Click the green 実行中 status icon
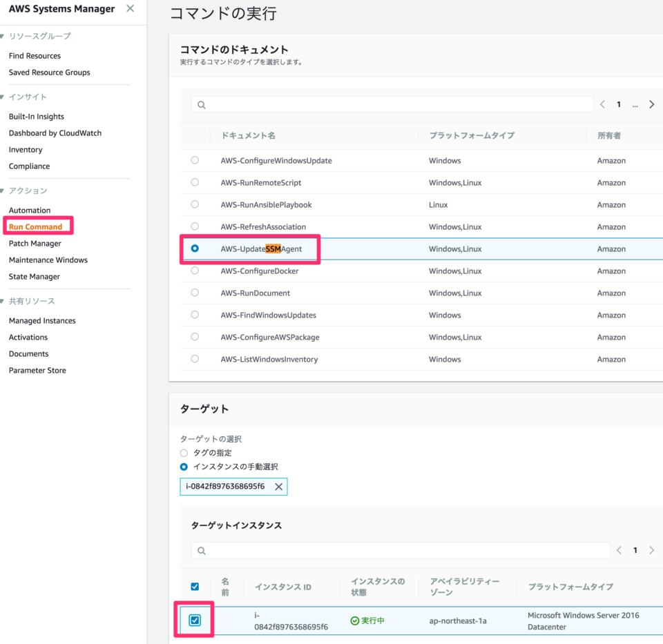The width and height of the screenshot is (663, 644). point(354,620)
